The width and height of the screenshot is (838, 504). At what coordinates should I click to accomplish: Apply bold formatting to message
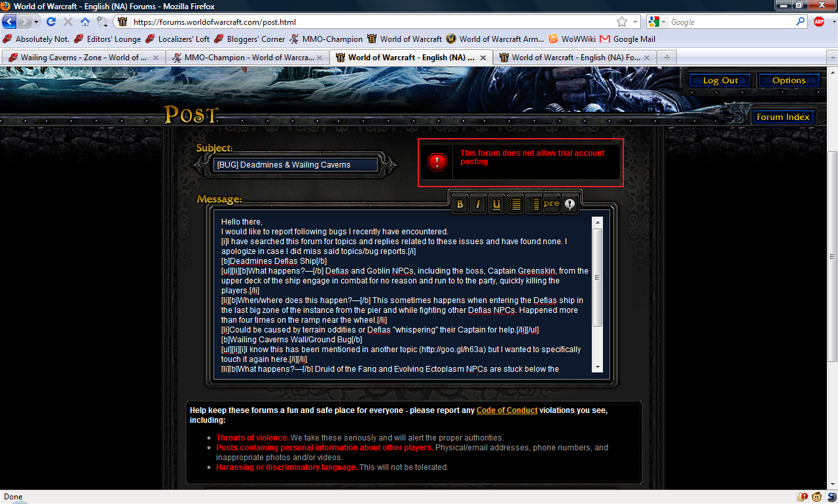point(460,204)
